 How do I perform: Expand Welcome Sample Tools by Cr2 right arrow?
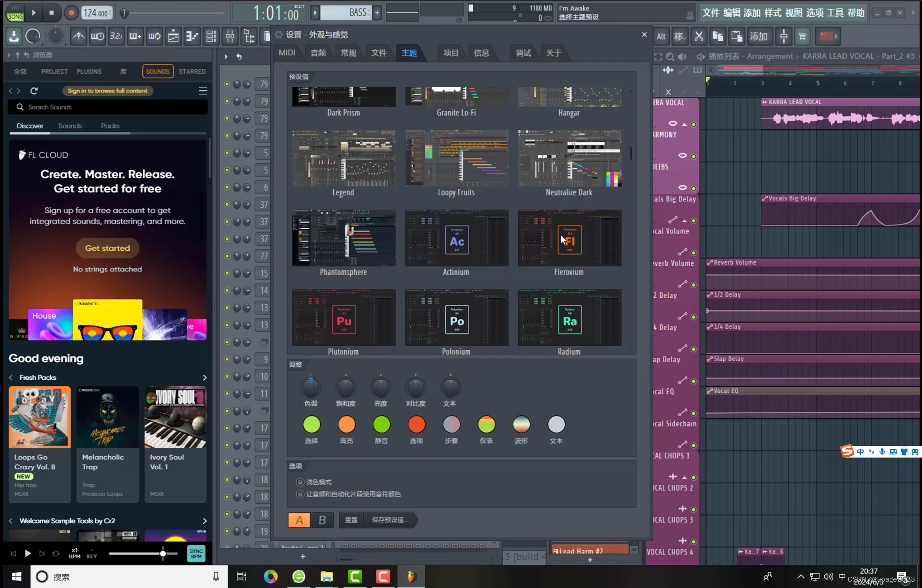204,521
